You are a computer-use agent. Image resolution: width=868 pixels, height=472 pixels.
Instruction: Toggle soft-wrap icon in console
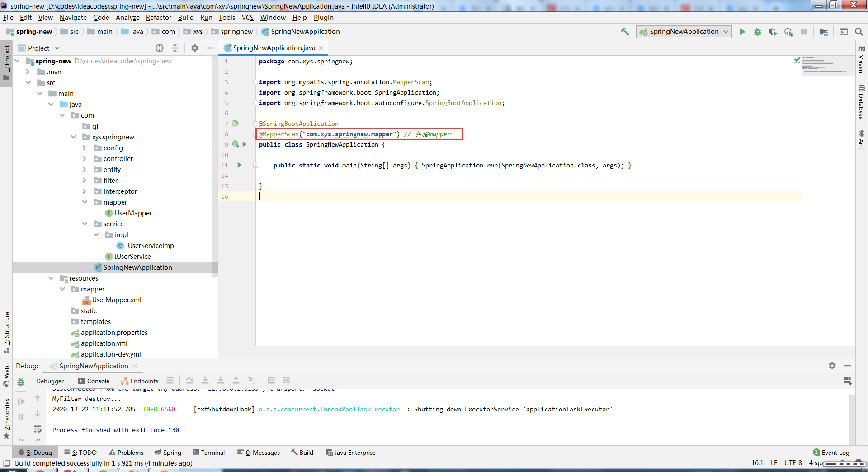point(38,429)
